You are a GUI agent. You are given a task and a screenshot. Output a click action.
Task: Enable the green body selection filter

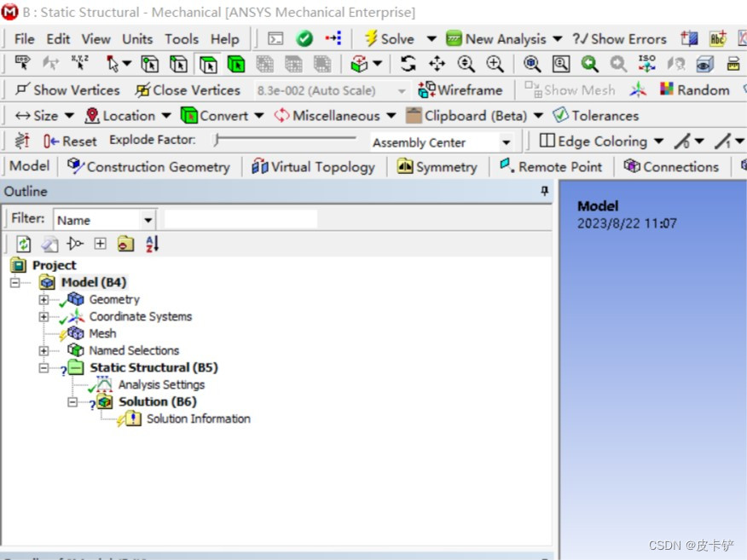point(236,63)
